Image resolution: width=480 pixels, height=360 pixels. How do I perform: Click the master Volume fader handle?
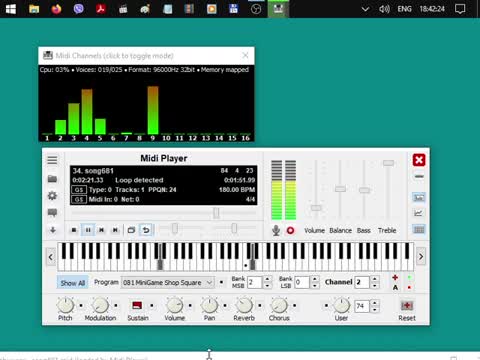(x=316, y=208)
